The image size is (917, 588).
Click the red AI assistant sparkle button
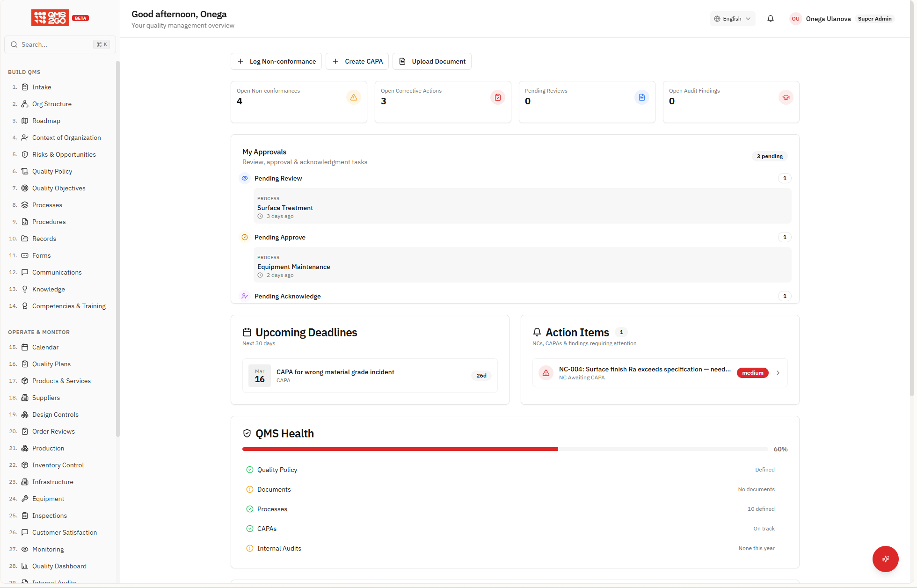click(885, 559)
